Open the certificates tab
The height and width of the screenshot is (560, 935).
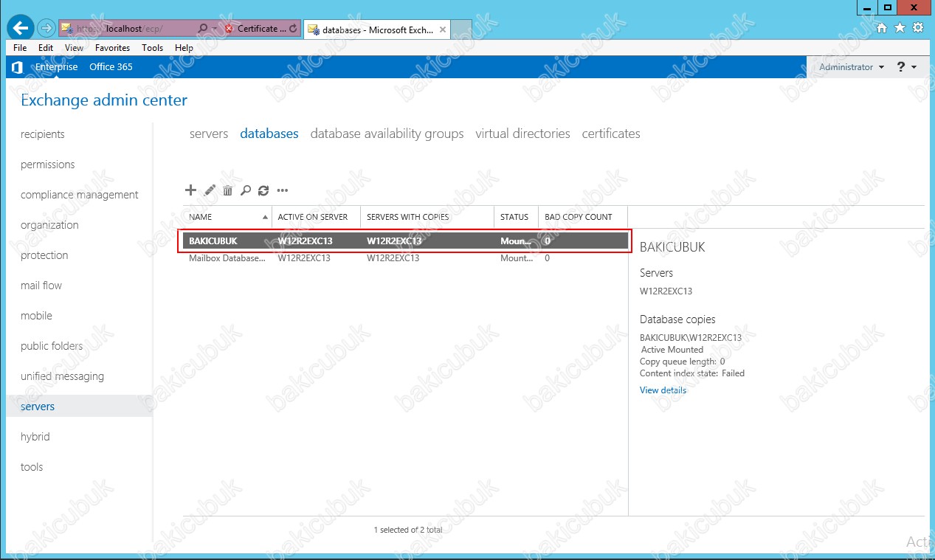pyautogui.click(x=611, y=134)
